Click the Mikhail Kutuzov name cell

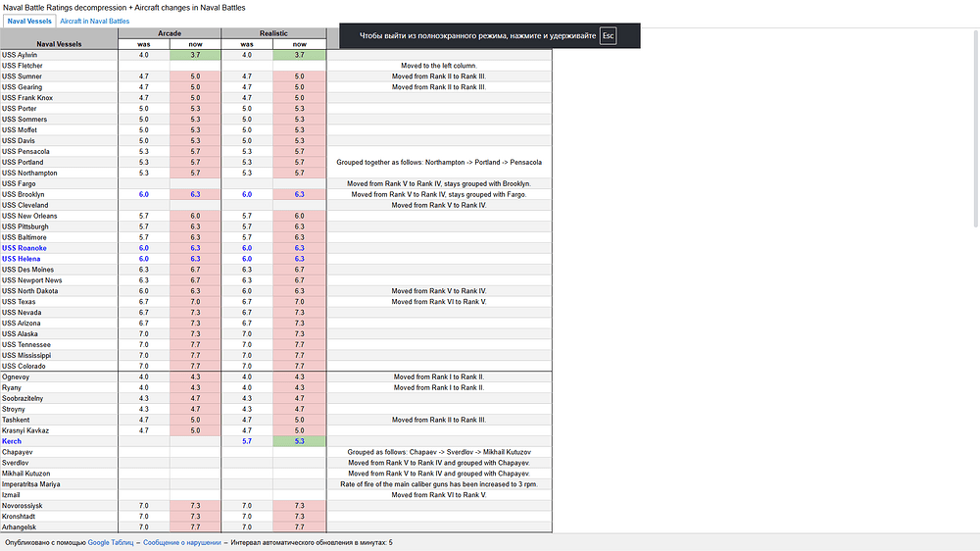[59, 474]
